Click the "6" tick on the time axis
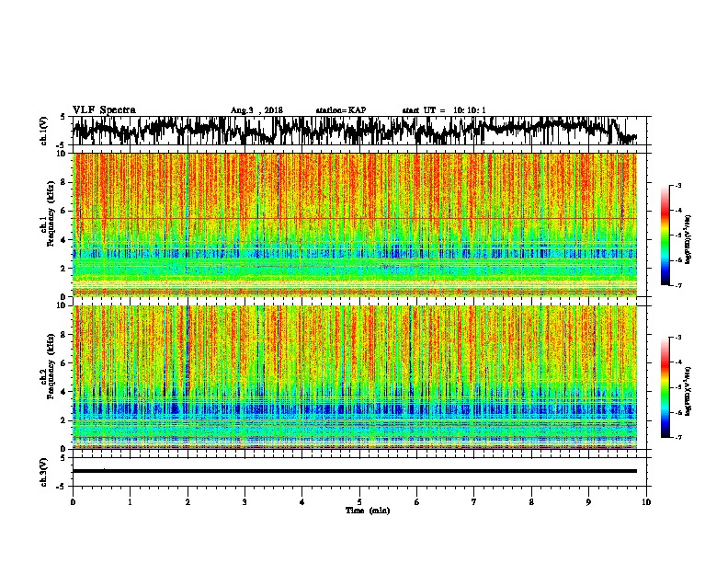The height and width of the screenshot is (563, 728). (x=416, y=502)
